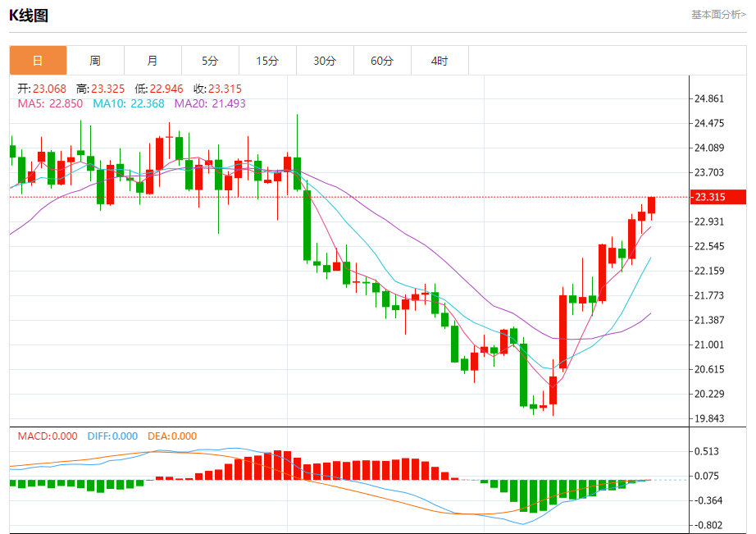
Task: Open the 4时 interval tab
Action: 439,61
